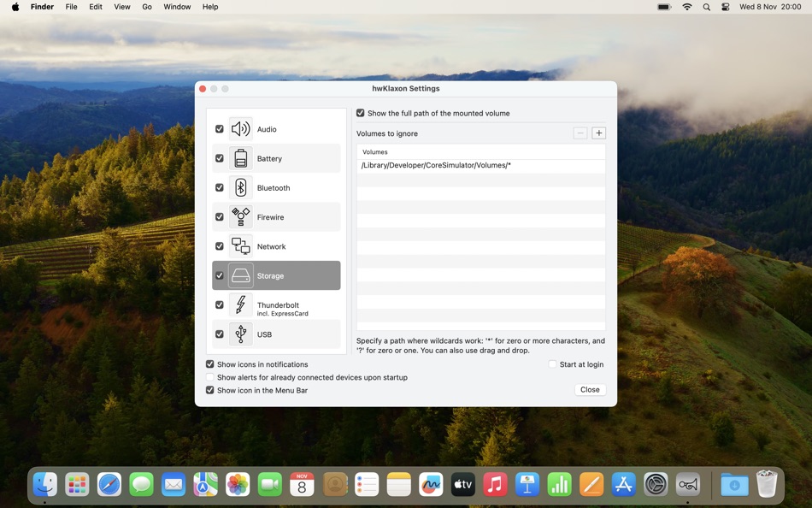Open Freeform from the Dock
This screenshot has height=508, width=812.
(x=431, y=485)
